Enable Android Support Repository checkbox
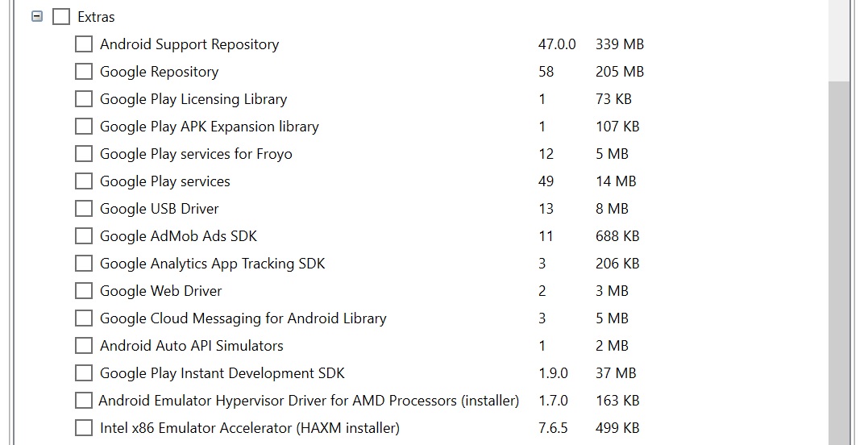This screenshot has height=445, width=868. coord(84,44)
